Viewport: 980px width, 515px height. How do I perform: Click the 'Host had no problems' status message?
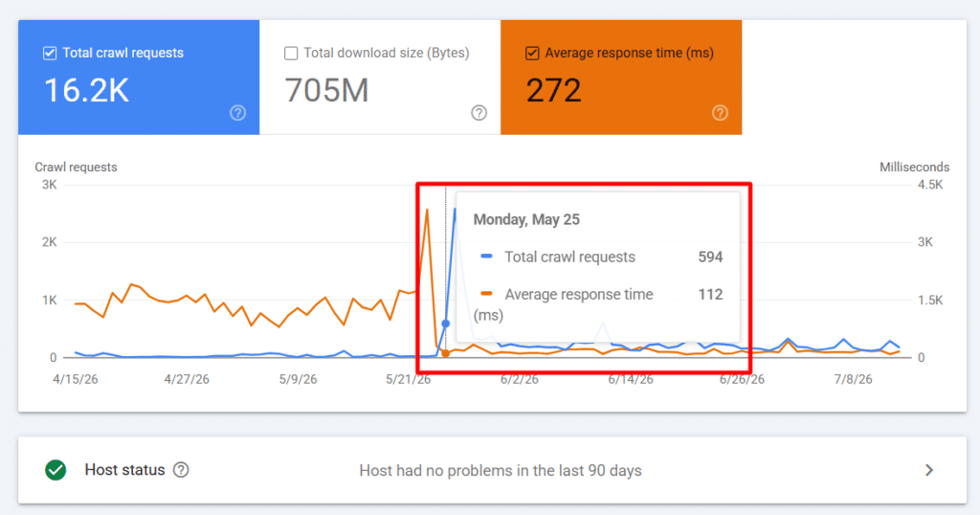[x=501, y=471]
